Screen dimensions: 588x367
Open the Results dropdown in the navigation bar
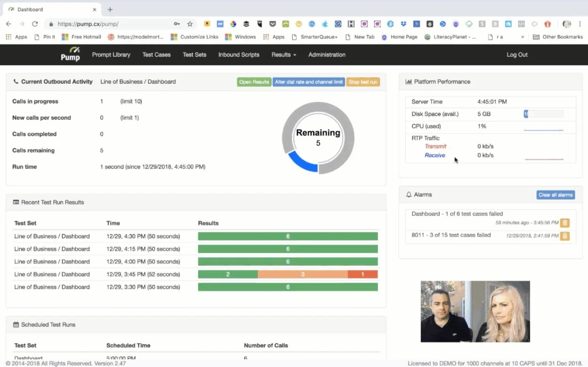pyautogui.click(x=283, y=55)
